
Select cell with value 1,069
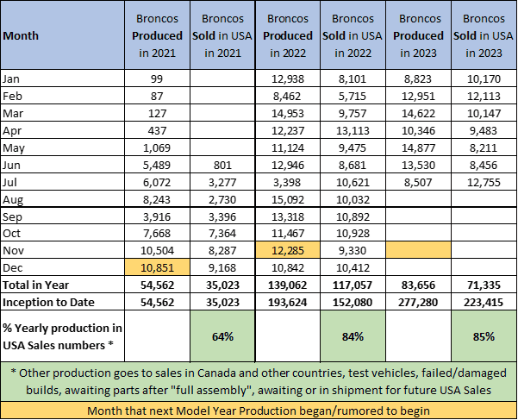[x=157, y=147]
